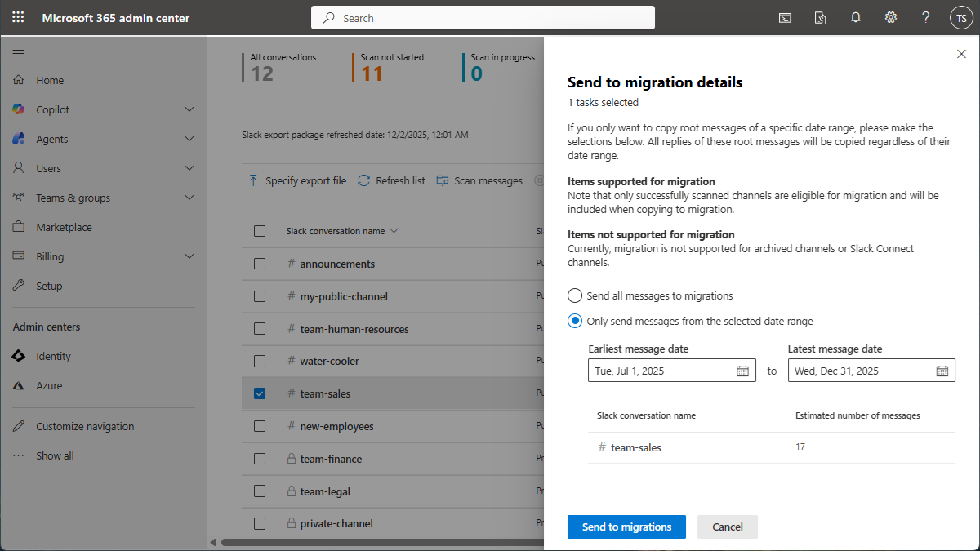
Task: Open the team-finance conversation
Action: tap(331, 459)
